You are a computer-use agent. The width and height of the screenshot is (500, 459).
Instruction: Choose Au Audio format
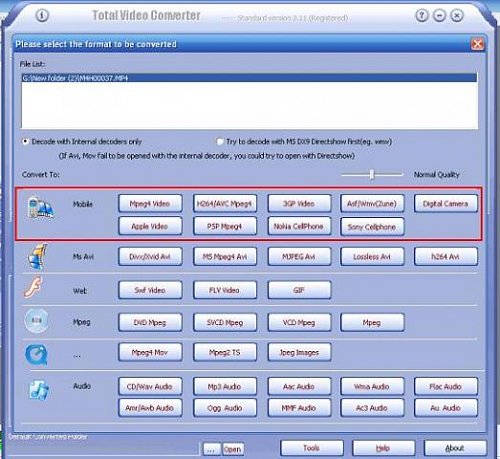pos(446,408)
